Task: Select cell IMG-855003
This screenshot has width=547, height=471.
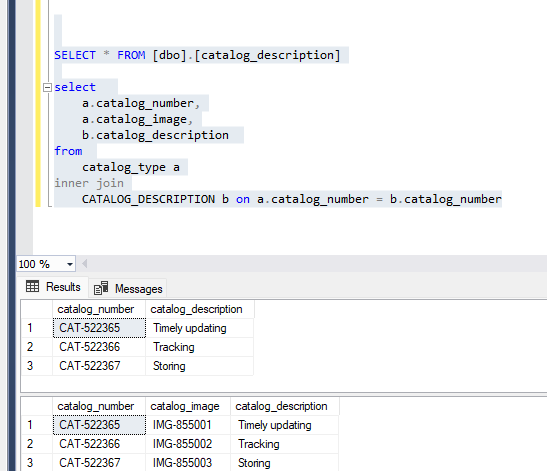Action: (188, 463)
